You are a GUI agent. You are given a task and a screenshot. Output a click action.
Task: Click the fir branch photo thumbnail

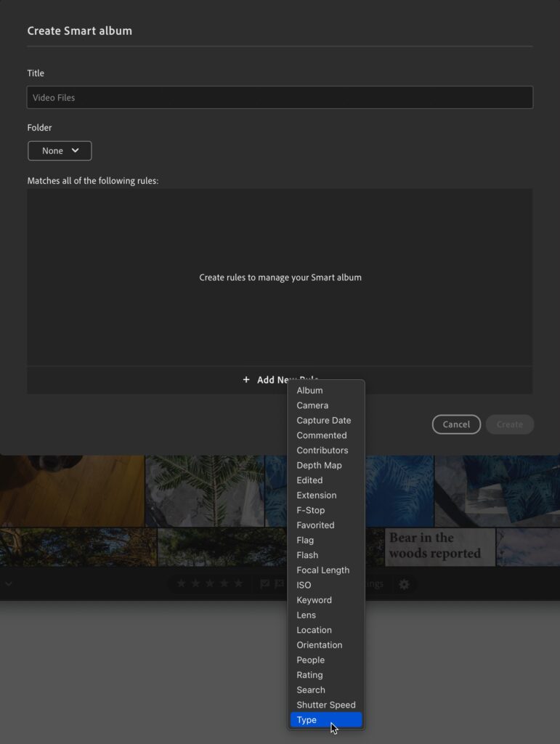(204, 490)
